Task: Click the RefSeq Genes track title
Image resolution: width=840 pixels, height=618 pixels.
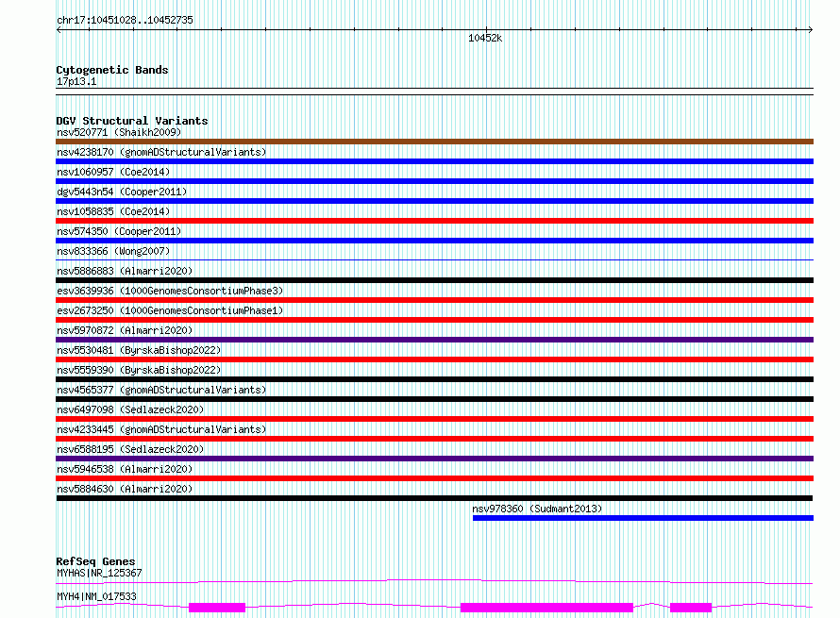Action: pyautogui.click(x=95, y=561)
